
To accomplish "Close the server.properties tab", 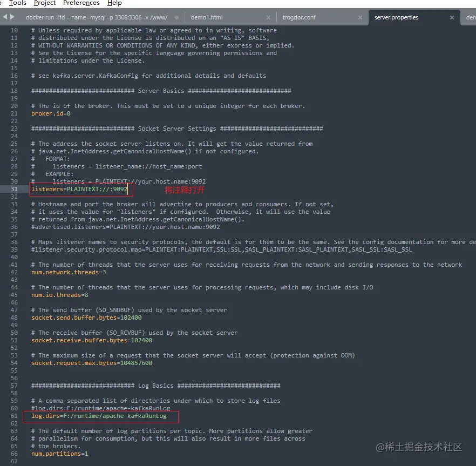I will [x=452, y=17].
